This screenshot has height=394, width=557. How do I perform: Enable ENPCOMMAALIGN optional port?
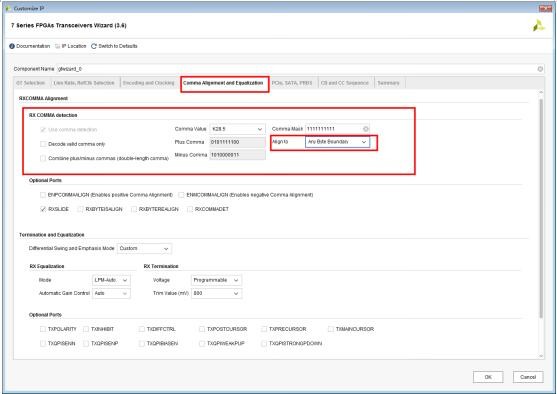pyautogui.click(x=43, y=195)
